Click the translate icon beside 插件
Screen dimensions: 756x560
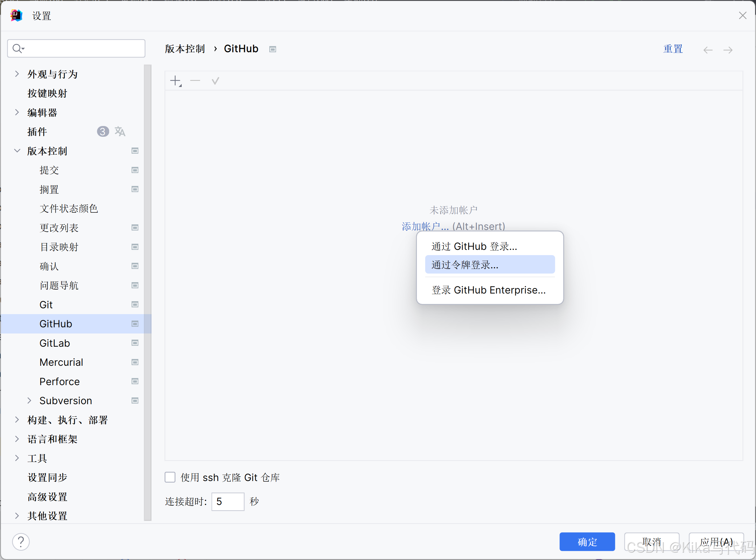coord(120,131)
